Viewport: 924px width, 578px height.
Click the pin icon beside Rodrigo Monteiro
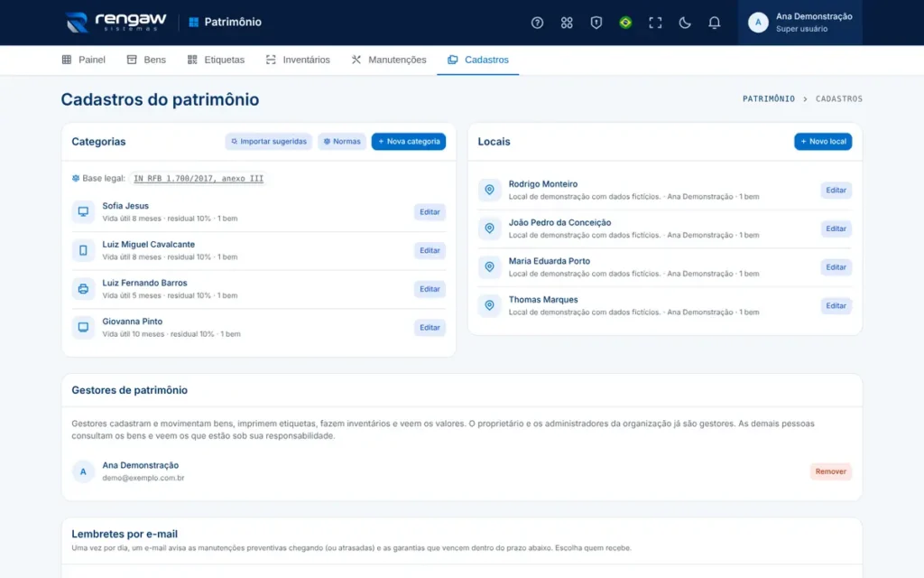tap(489, 190)
